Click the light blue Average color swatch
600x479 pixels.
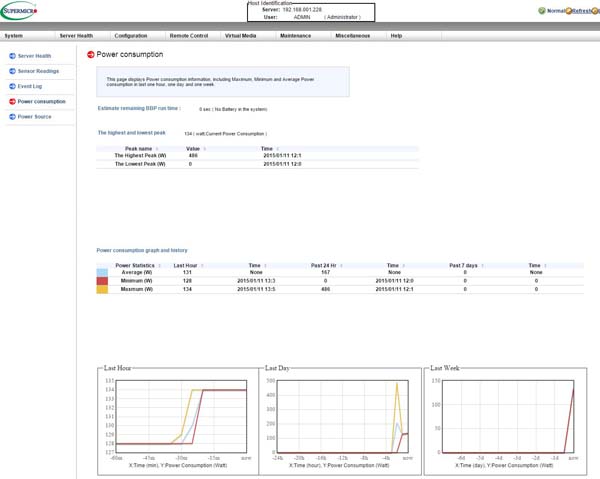pyautogui.click(x=102, y=272)
